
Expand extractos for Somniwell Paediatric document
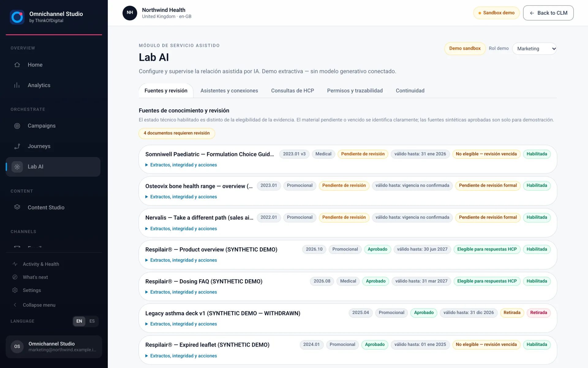tap(181, 165)
